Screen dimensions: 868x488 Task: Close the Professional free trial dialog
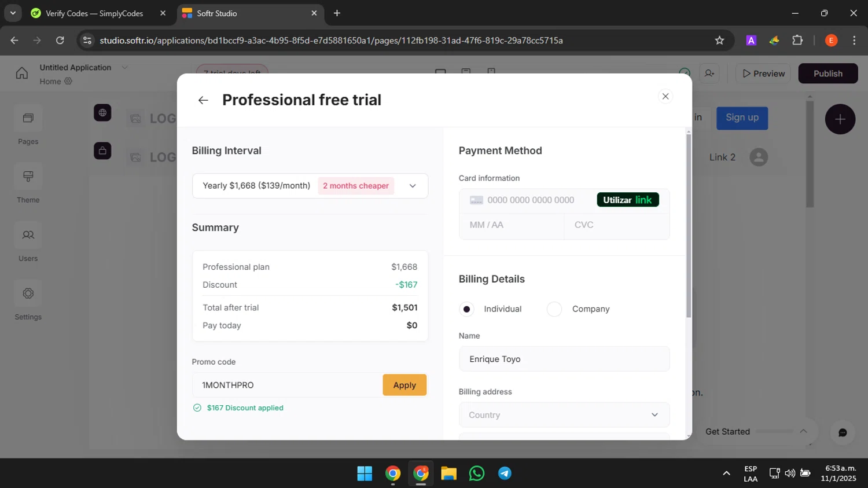click(x=665, y=96)
